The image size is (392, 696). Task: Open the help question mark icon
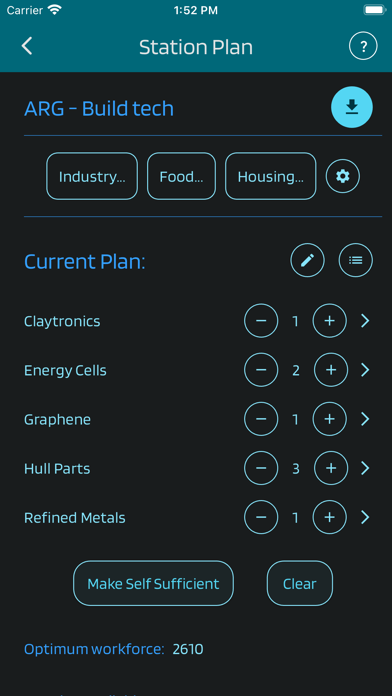tap(363, 46)
